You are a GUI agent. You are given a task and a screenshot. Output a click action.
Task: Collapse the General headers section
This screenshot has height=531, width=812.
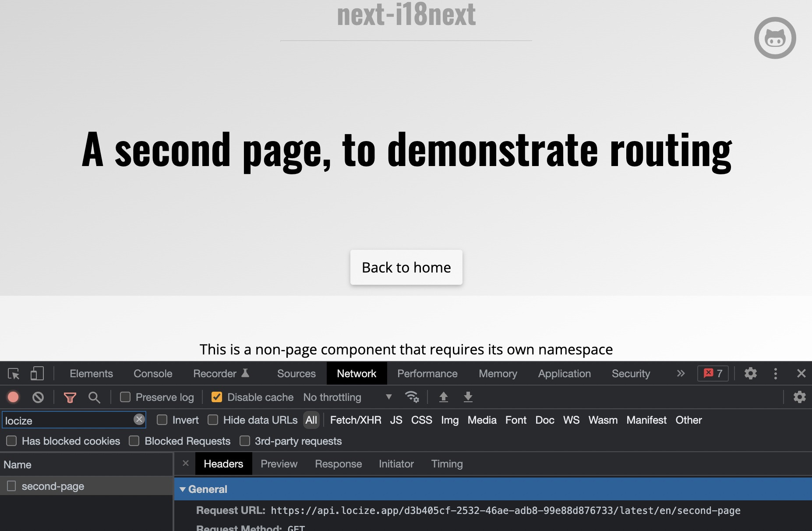[x=183, y=489]
